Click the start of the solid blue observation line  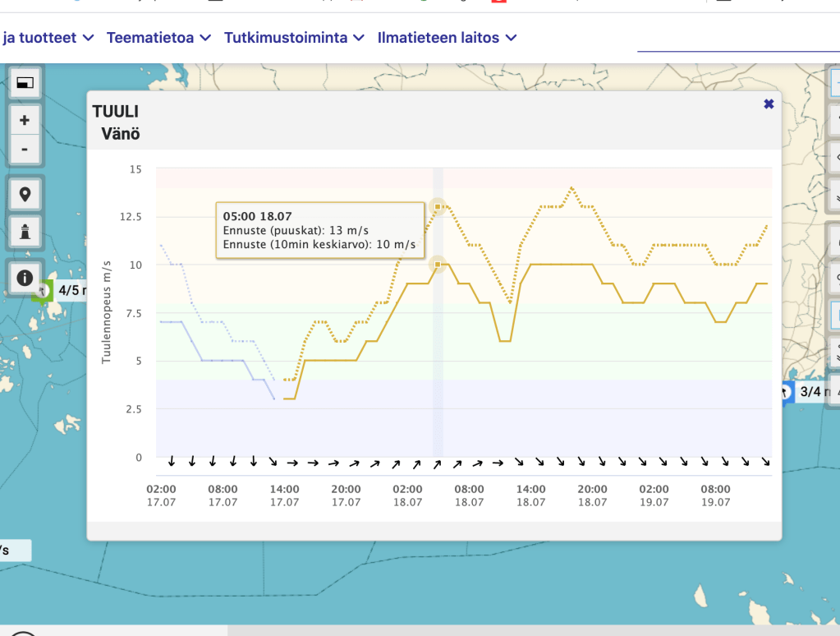pos(161,322)
